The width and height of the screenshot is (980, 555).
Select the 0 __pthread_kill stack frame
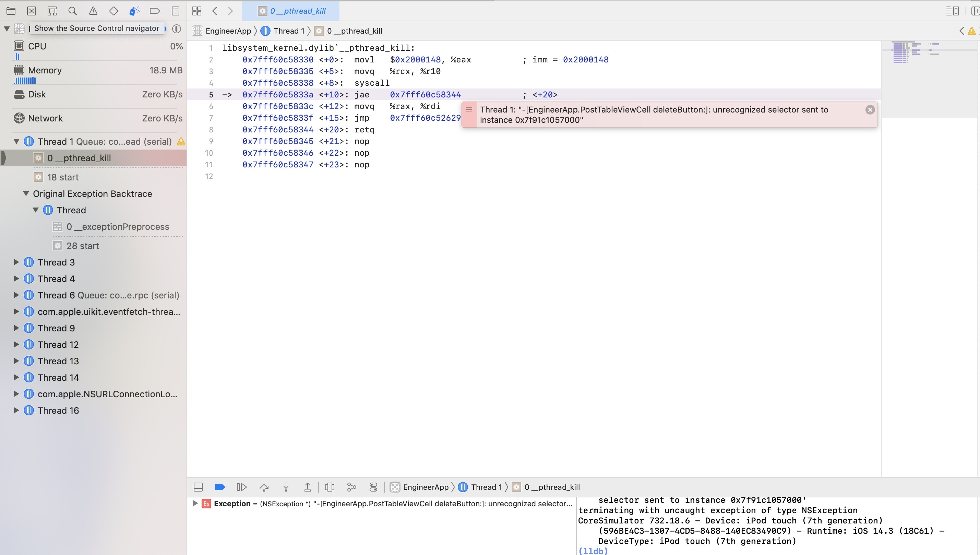[x=94, y=158]
